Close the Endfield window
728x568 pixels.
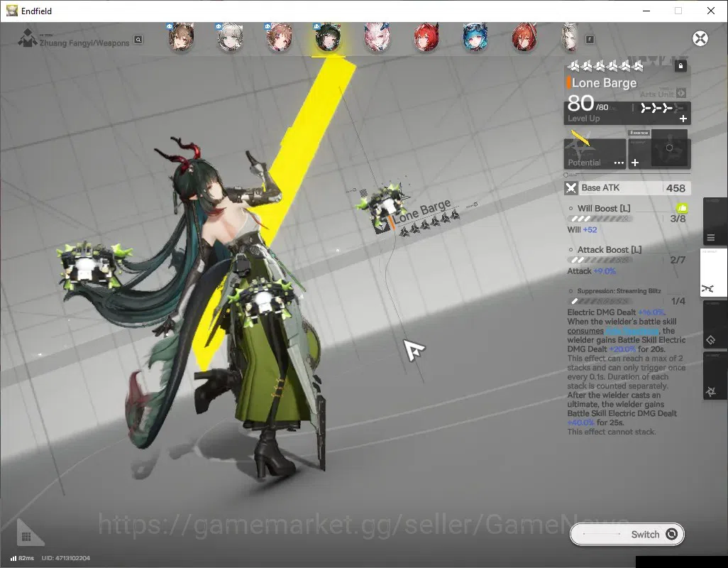711,11
